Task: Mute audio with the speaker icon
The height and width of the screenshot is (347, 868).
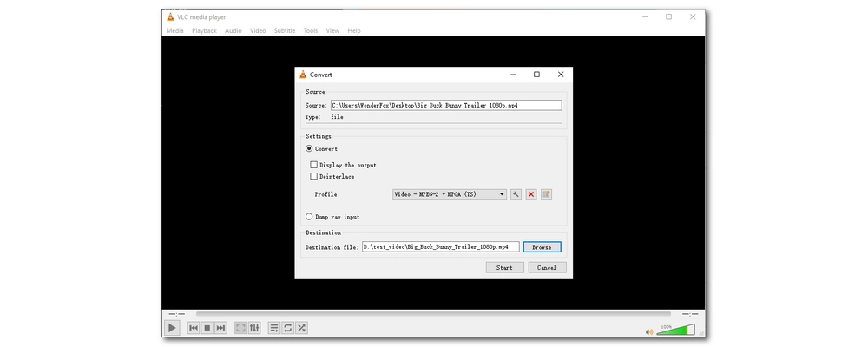Action: [x=649, y=331]
